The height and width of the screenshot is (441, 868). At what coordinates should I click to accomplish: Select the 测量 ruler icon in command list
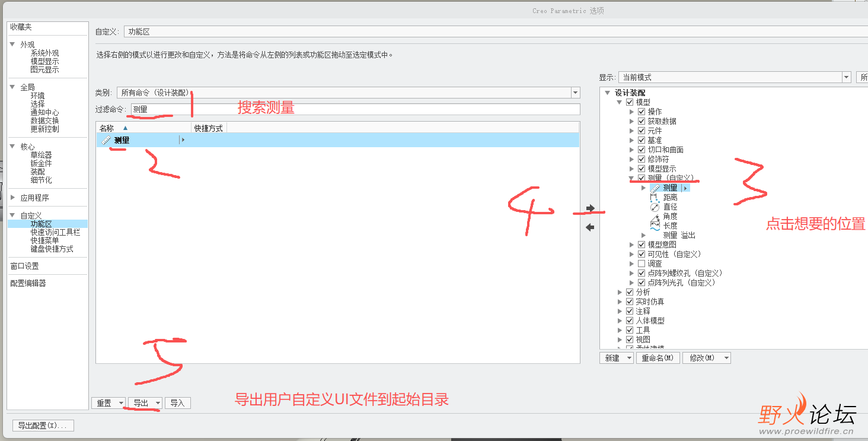tap(106, 140)
